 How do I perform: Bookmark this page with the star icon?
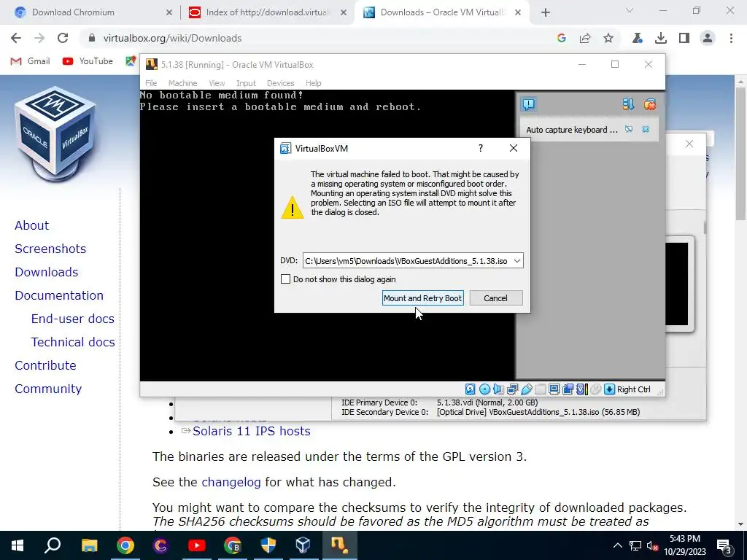pos(608,38)
